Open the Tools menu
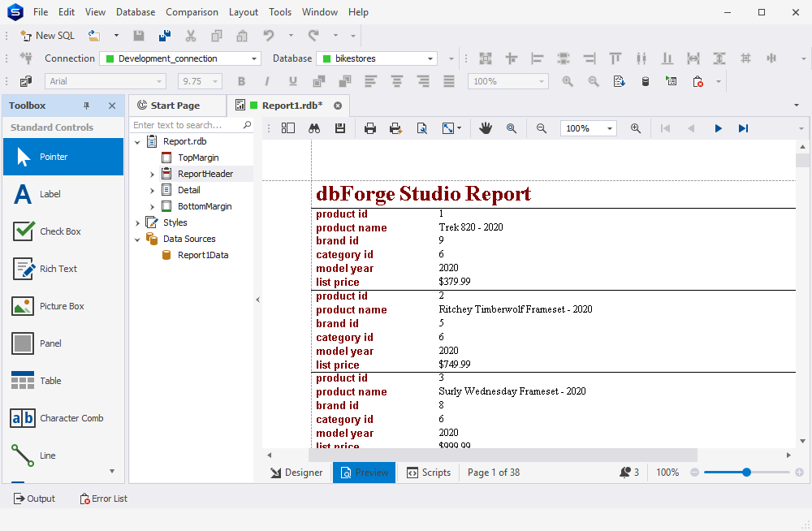The height and width of the screenshot is (531, 812). tap(279, 12)
